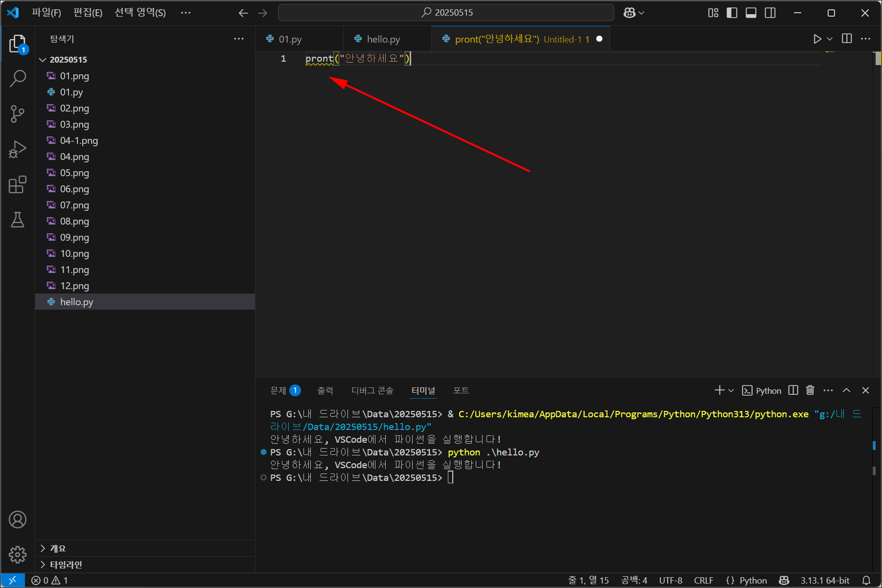The width and height of the screenshot is (882, 588).
Task: Open the 편집(E) menu
Action: pyautogui.click(x=88, y=13)
